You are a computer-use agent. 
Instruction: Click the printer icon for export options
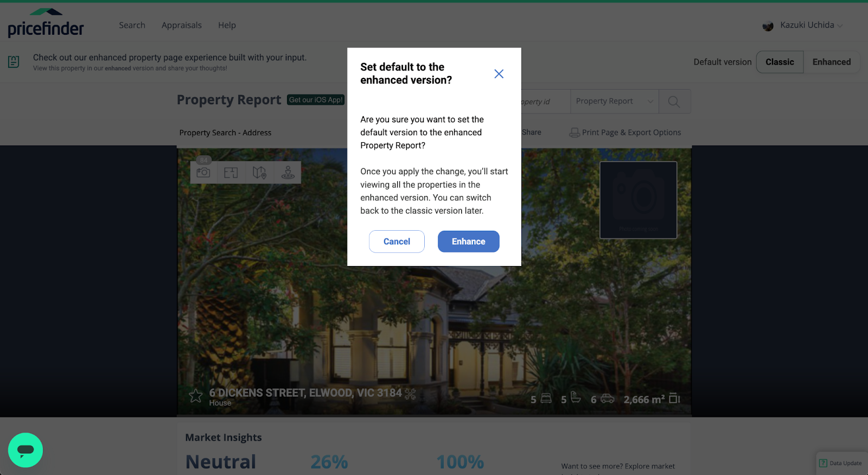[575, 132]
